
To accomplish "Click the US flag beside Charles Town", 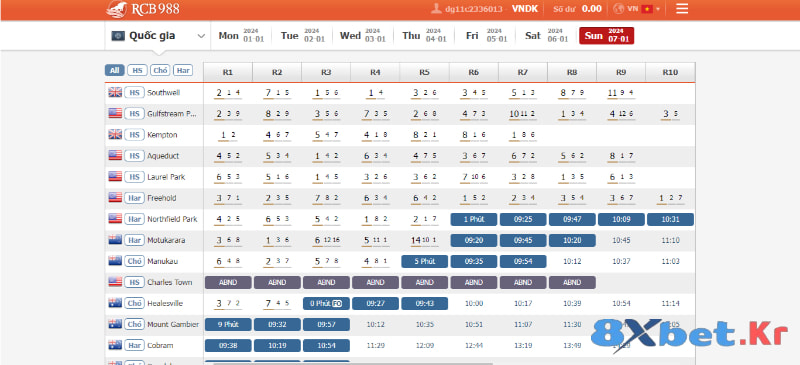I will (115, 282).
